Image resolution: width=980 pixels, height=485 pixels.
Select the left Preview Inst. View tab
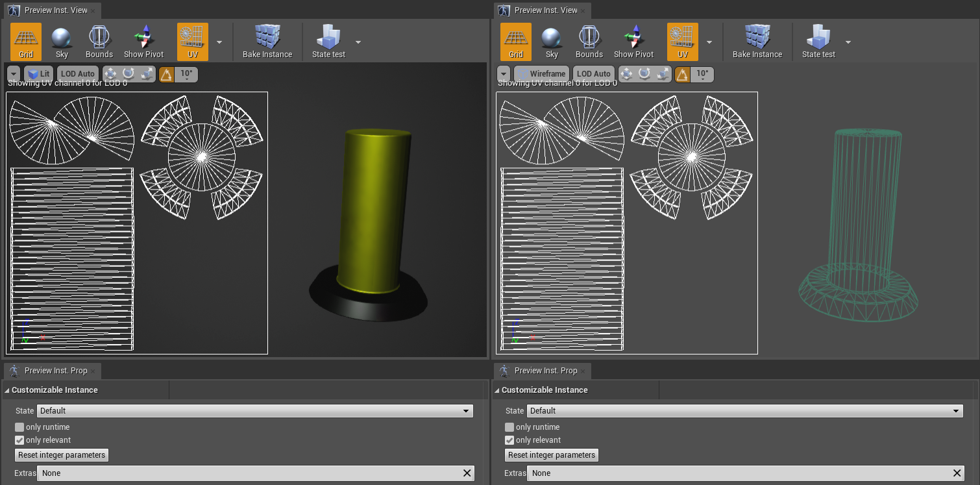pos(52,10)
